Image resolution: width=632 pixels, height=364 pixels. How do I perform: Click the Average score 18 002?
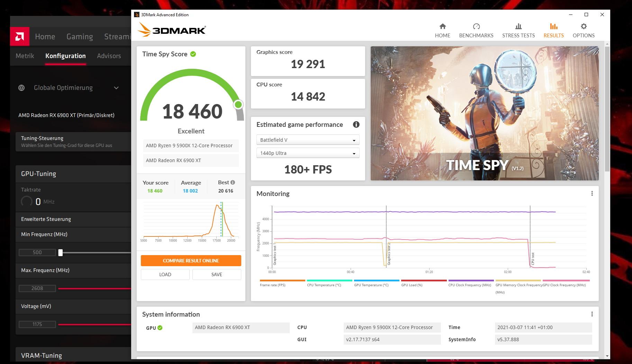click(x=190, y=191)
